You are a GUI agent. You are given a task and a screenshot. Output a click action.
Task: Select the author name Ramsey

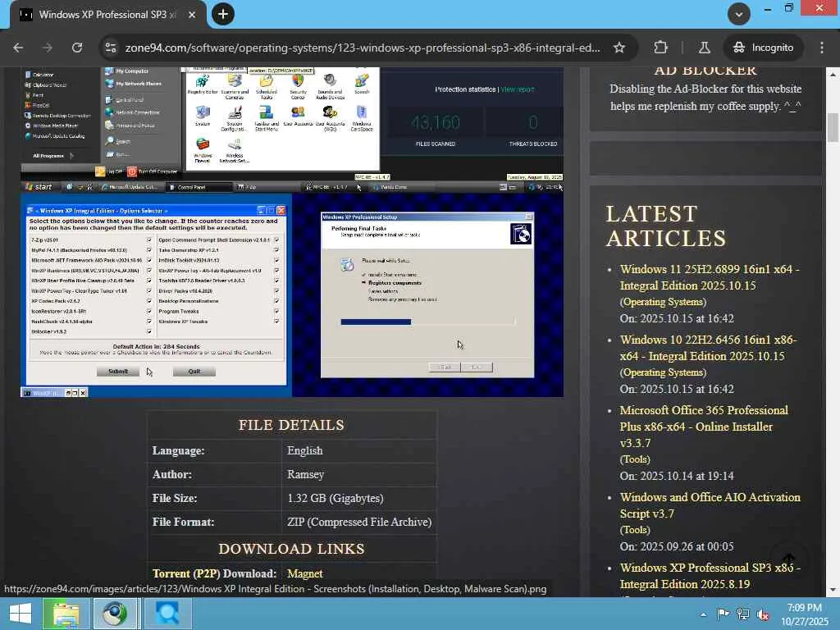[305, 474]
